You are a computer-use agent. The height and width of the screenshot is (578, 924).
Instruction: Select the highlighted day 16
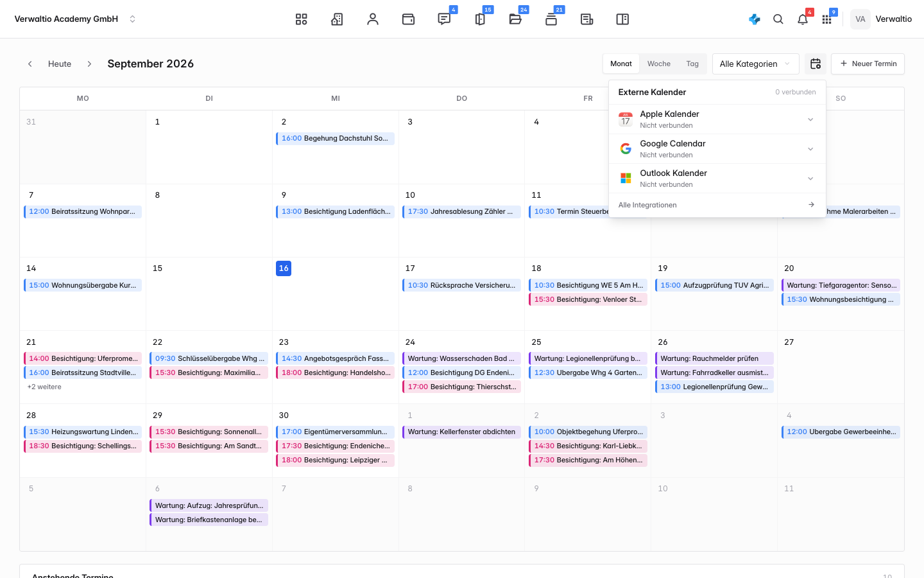click(284, 268)
